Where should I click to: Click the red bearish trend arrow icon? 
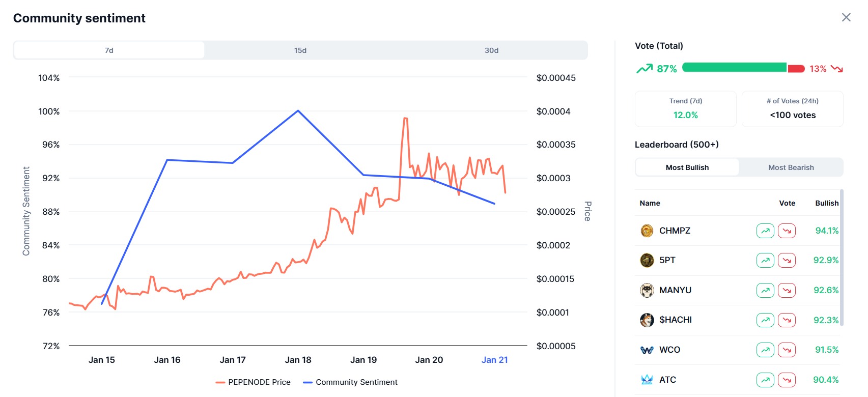(837, 69)
